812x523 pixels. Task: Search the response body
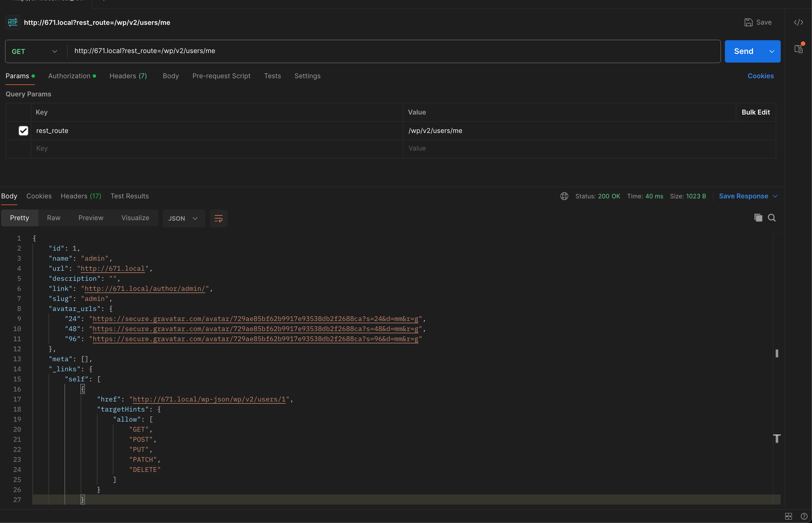click(x=772, y=218)
